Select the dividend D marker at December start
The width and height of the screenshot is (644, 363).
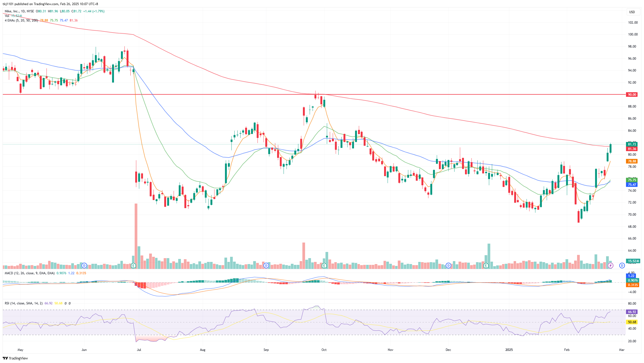click(448, 266)
